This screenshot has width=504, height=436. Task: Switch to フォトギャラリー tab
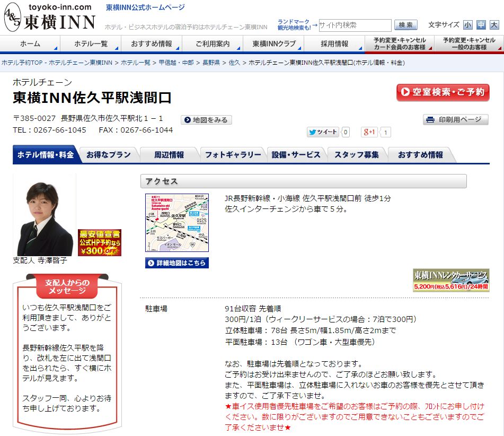pos(233,155)
